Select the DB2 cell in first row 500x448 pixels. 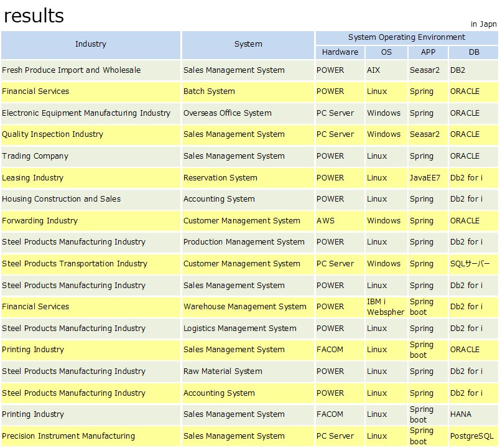tap(473, 70)
